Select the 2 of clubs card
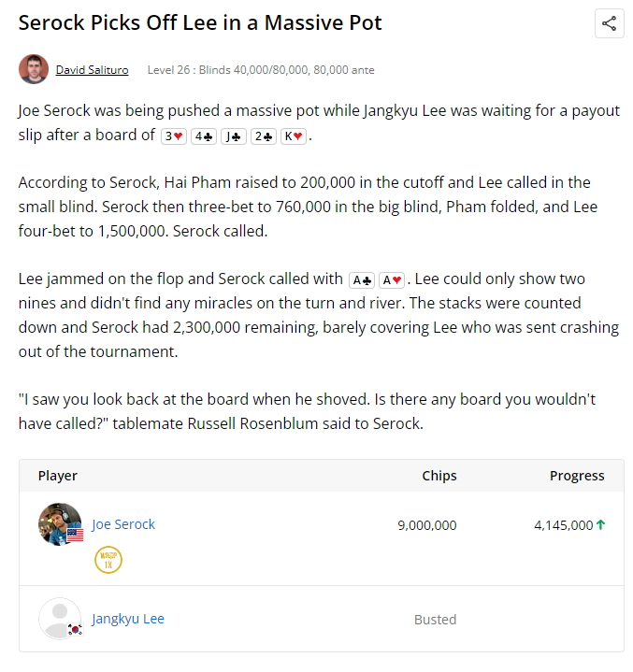Viewport: 633px width, 672px height. point(264,136)
